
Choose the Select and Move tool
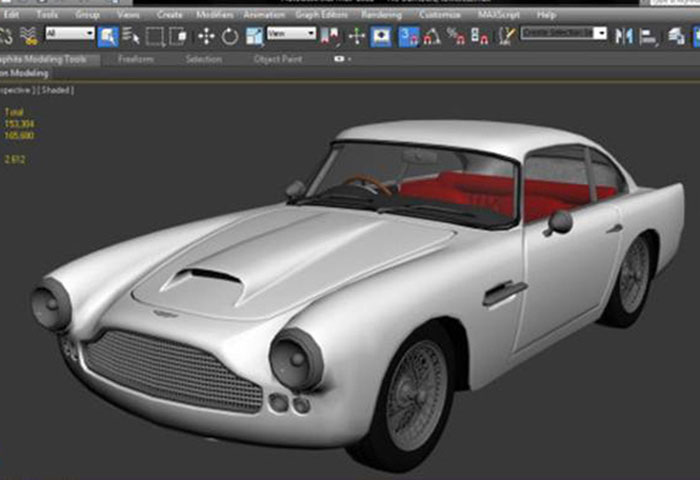206,36
